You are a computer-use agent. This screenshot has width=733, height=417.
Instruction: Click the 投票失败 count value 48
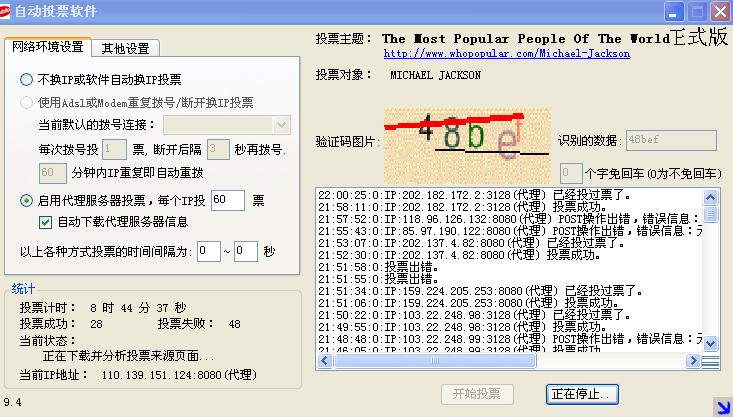[x=235, y=324]
